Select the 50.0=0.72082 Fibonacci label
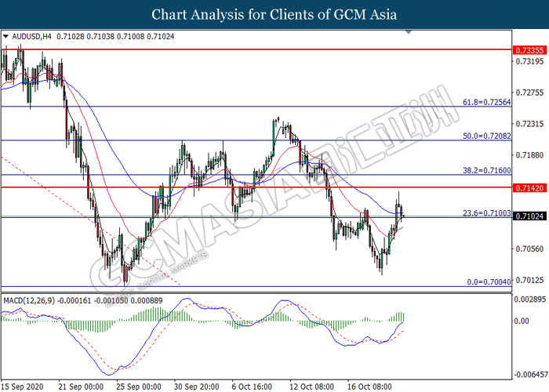 tap(487, 136)
